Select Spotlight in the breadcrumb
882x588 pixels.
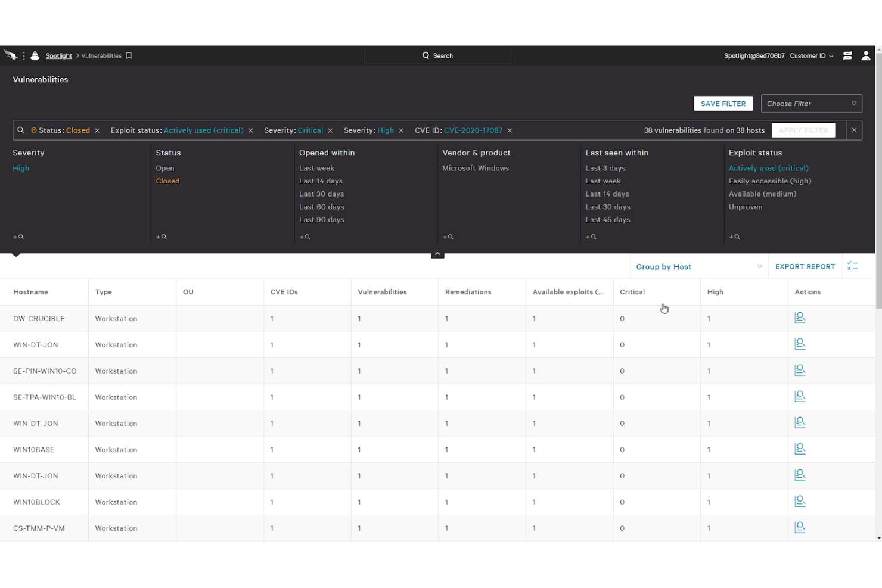coord(58,55)
